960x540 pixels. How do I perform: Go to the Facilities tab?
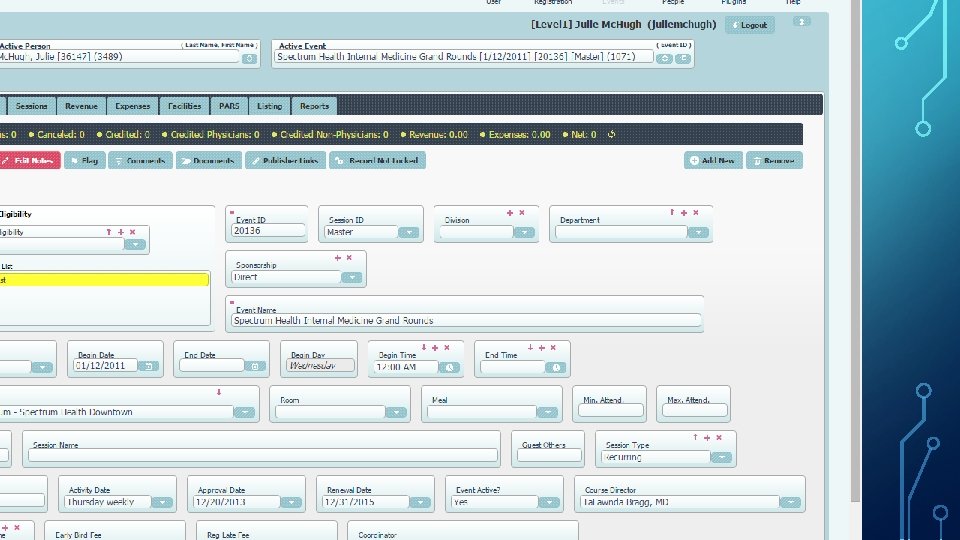184,106
